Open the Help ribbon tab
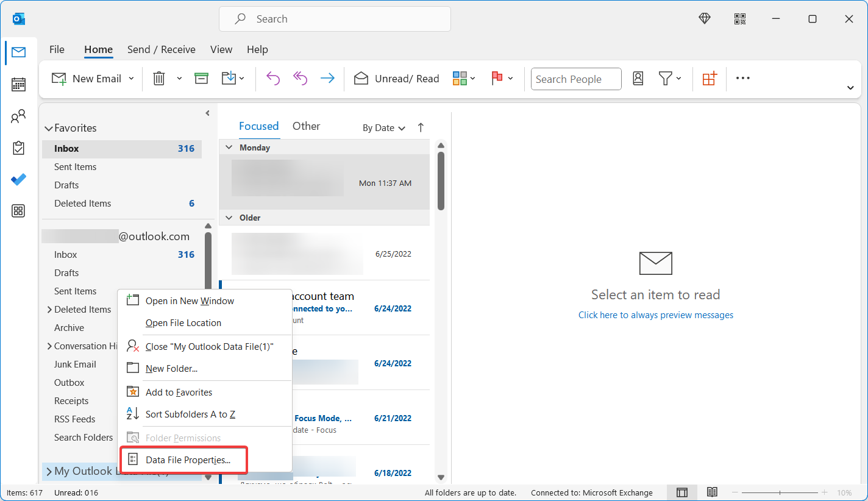Viewport: 868px width, 501px height. [x=257, y=49]
